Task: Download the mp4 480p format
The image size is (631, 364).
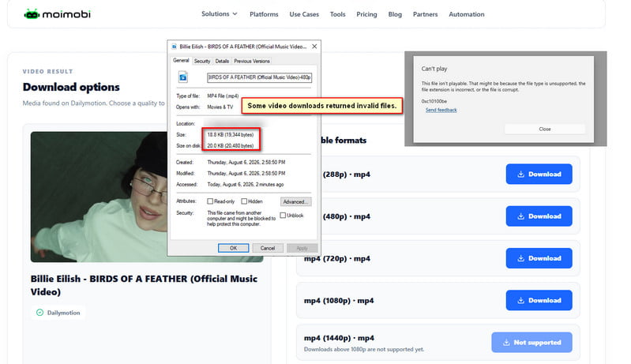Action: click(x=539, y=216)
